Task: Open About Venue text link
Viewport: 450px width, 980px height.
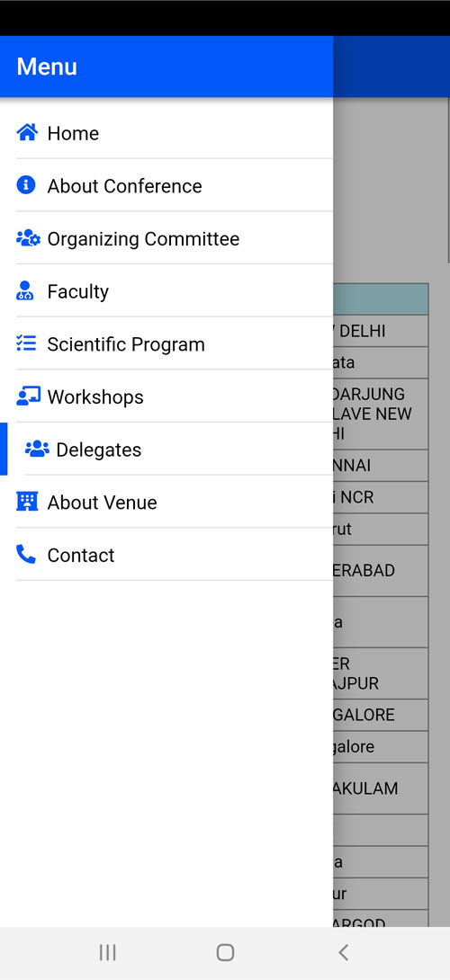Action: pos(102,503)
